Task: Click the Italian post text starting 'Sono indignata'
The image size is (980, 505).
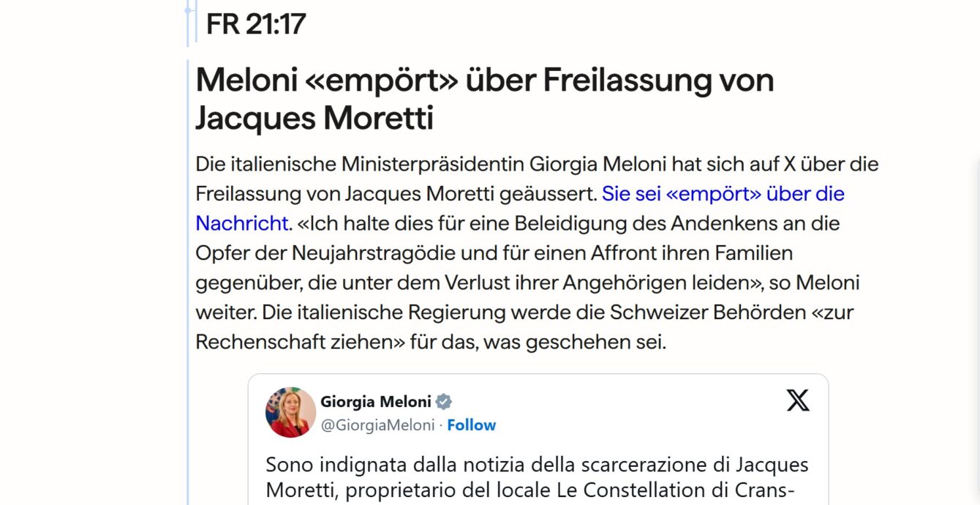Action: (537, 477)
